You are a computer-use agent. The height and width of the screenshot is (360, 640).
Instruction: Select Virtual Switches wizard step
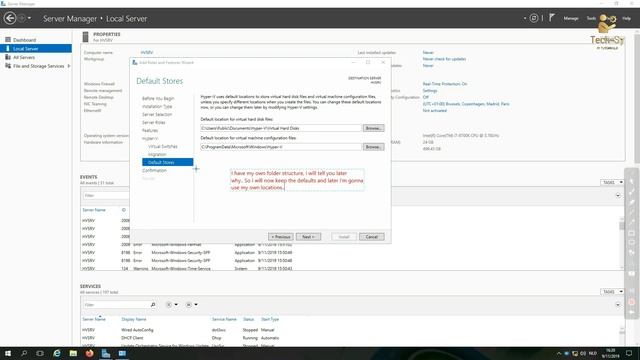tap(162, 147)
